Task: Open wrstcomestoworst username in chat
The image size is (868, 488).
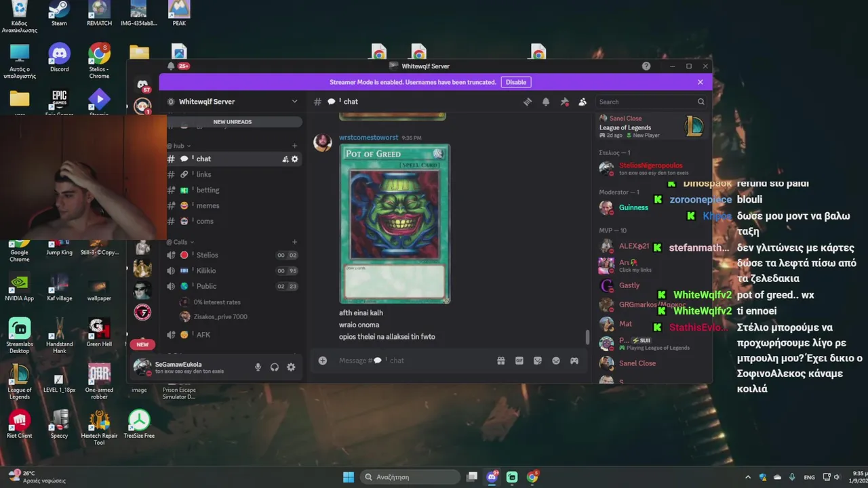Action: point(369,138)
